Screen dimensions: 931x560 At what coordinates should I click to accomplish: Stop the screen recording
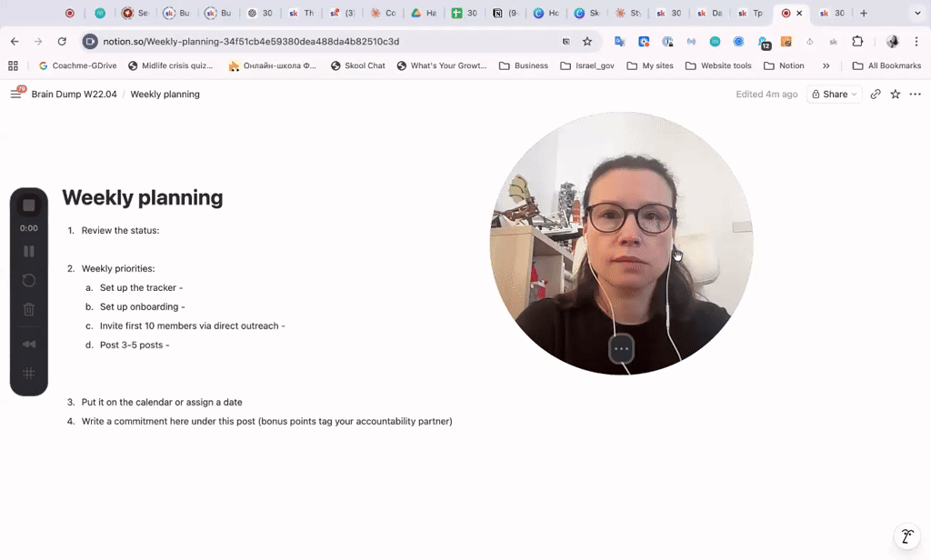coord(28,204)
